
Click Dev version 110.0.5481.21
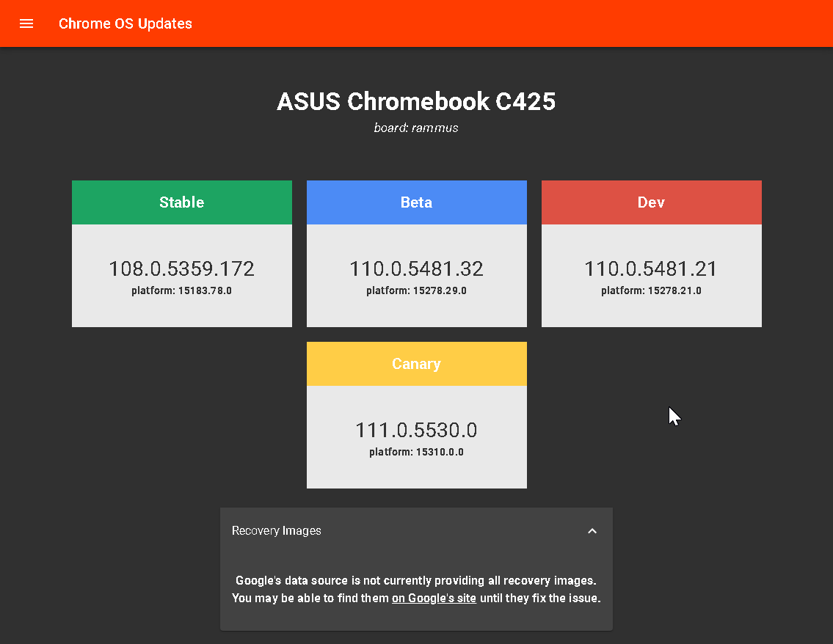(651, 268)
